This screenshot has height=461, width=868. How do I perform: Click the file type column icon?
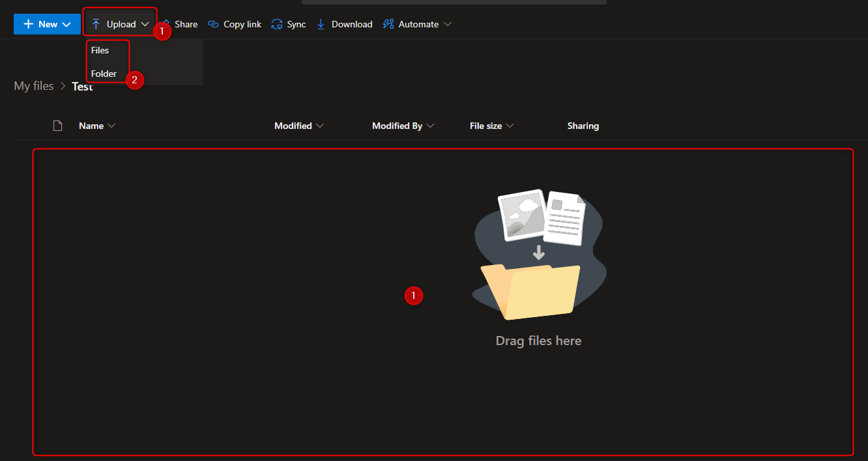57,126
